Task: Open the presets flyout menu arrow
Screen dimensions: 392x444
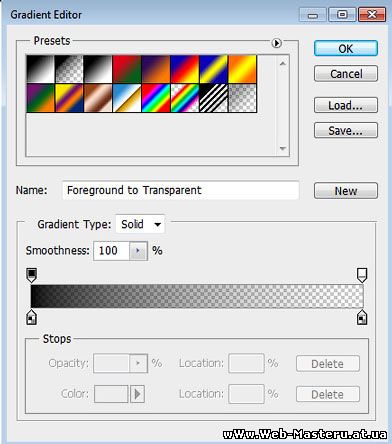Action: pos(276,43)
